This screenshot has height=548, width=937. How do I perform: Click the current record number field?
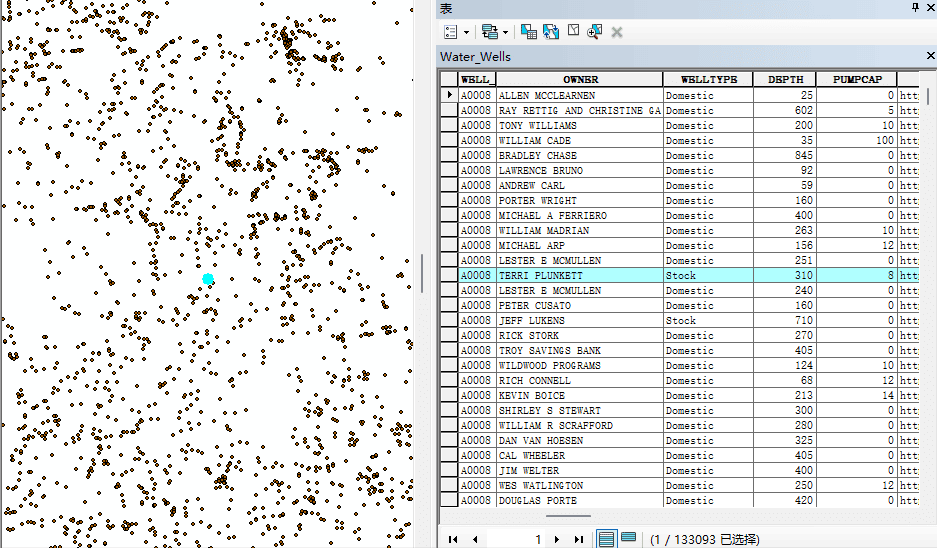[x=516, y=539]
